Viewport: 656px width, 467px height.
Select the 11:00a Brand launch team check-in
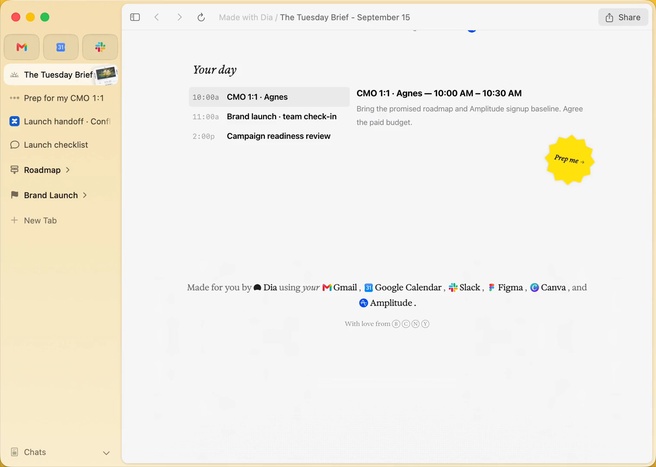point(269,117)
